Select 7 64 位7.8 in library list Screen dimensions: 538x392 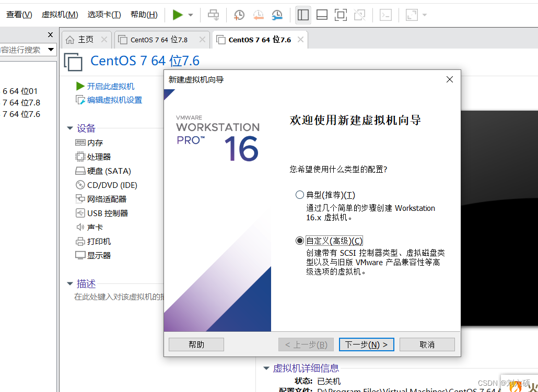(21, 102)
